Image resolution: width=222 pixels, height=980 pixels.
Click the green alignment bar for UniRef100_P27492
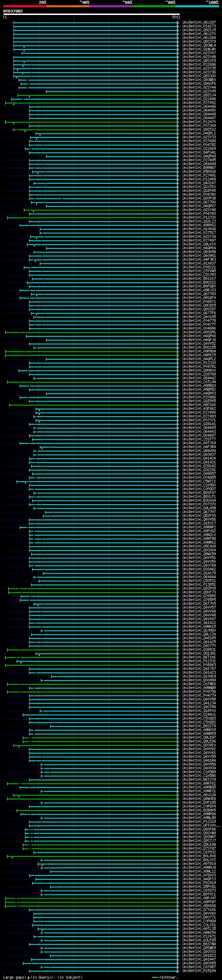(92, 103)
